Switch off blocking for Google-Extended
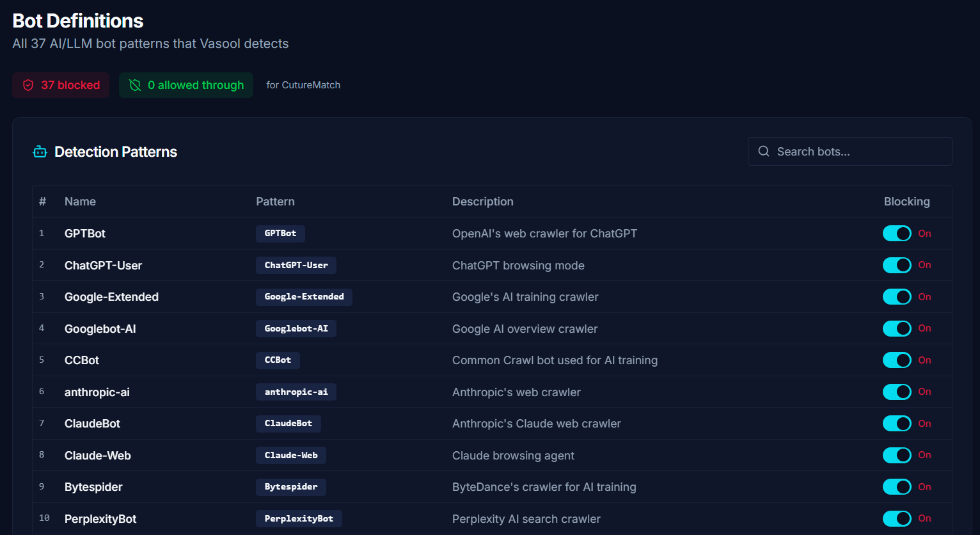The image size is (980, 535). pyautogui.click(x=897, y=297)
